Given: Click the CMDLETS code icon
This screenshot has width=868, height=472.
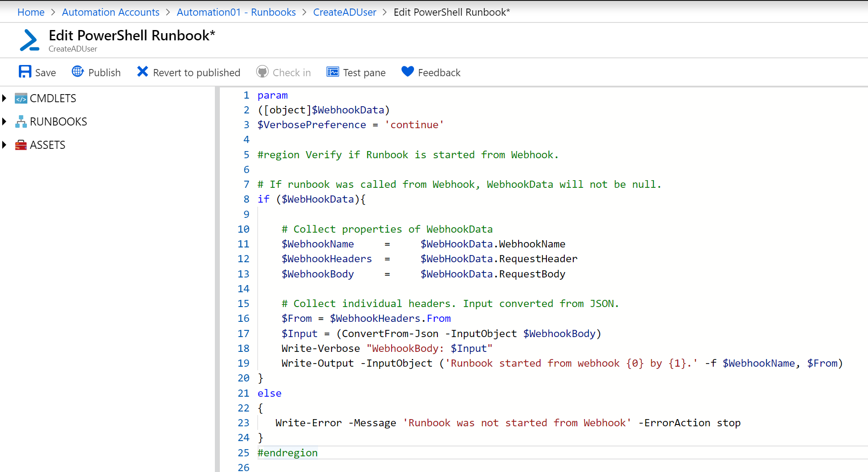Looking at the screenshot, I should (x=21, y=99).
